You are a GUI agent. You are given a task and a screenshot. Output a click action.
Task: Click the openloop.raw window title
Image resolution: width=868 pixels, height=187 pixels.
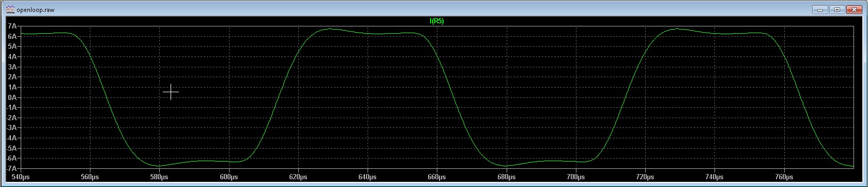pyautogui.click(x=35, y=10)
